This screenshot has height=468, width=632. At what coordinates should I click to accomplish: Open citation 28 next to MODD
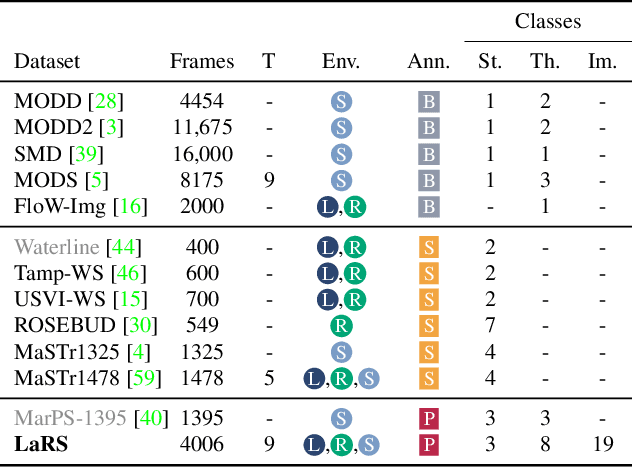(x=104, y=101)
